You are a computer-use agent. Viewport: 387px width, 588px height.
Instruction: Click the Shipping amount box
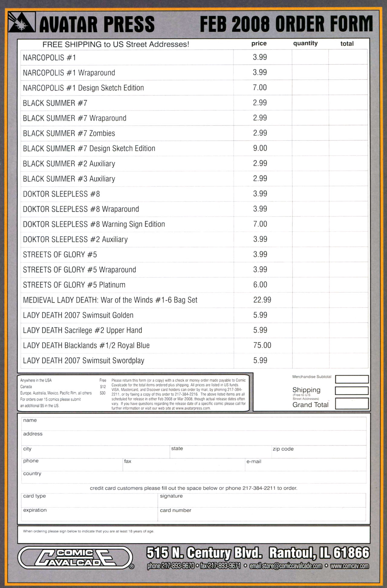click(x=352, y=390)
